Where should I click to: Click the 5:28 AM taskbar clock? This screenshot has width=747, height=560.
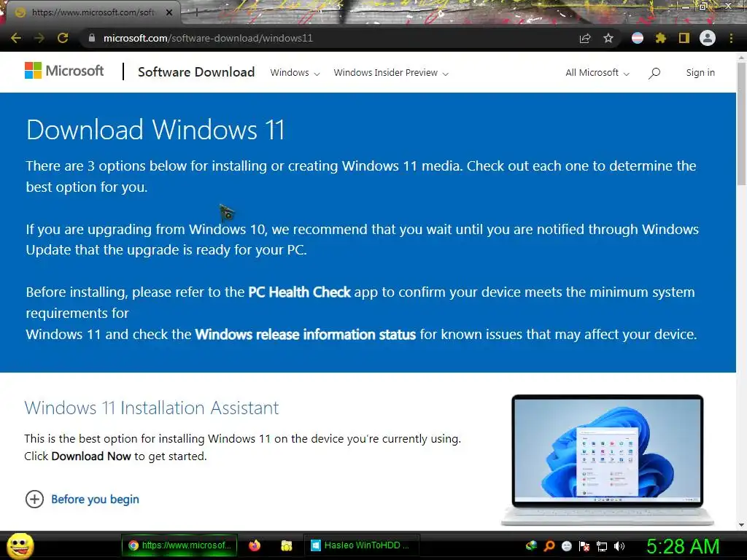[x=682, y=546]
